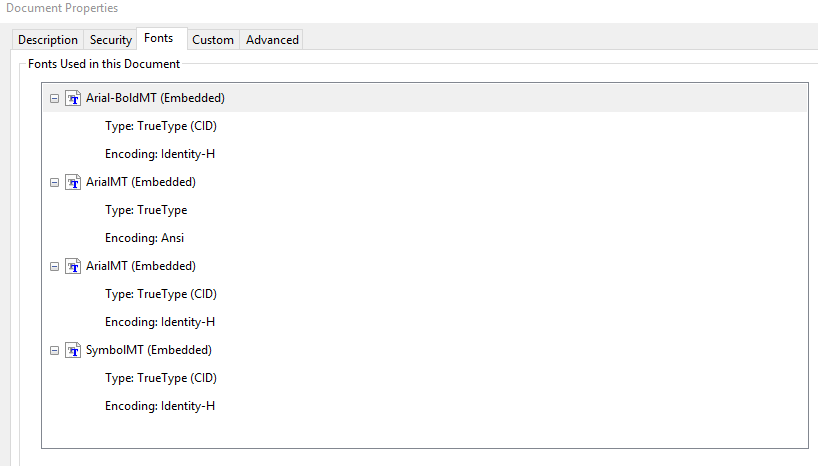The width and height of the screenshot is (818, 466).
Task: Collapse the Arial-BoldMT font entry
Action: pos(54,99)
